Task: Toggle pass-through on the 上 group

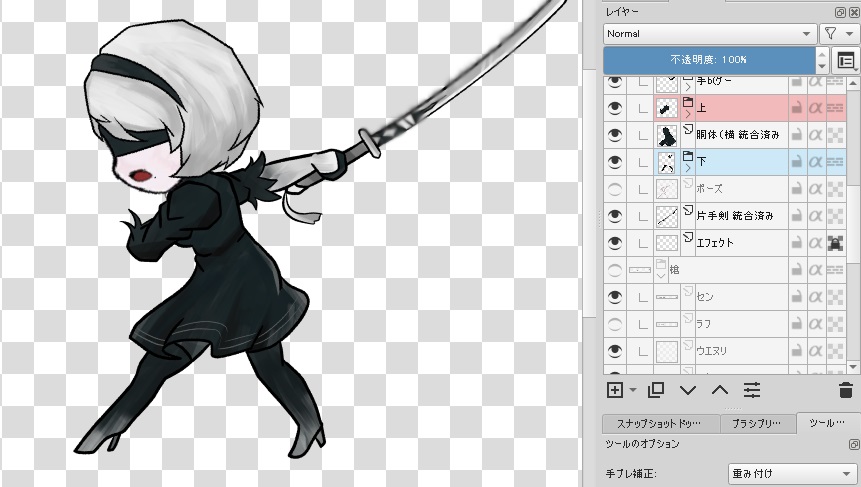Action: [x=835, y=108]
